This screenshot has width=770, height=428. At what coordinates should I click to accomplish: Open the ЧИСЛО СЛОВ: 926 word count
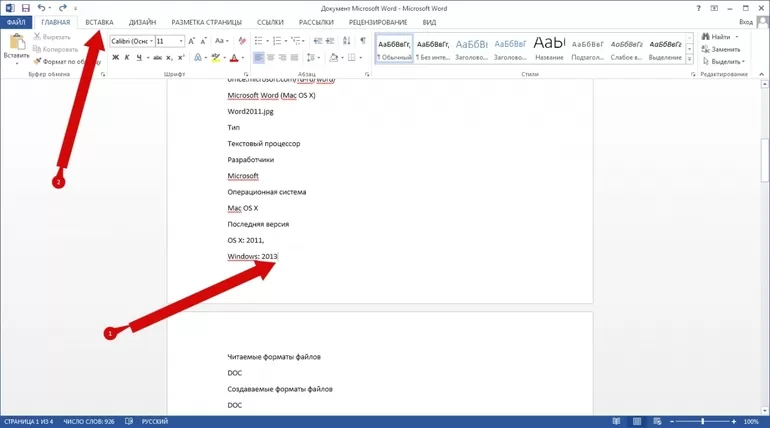pyautogui.click(x=89, y=422)
